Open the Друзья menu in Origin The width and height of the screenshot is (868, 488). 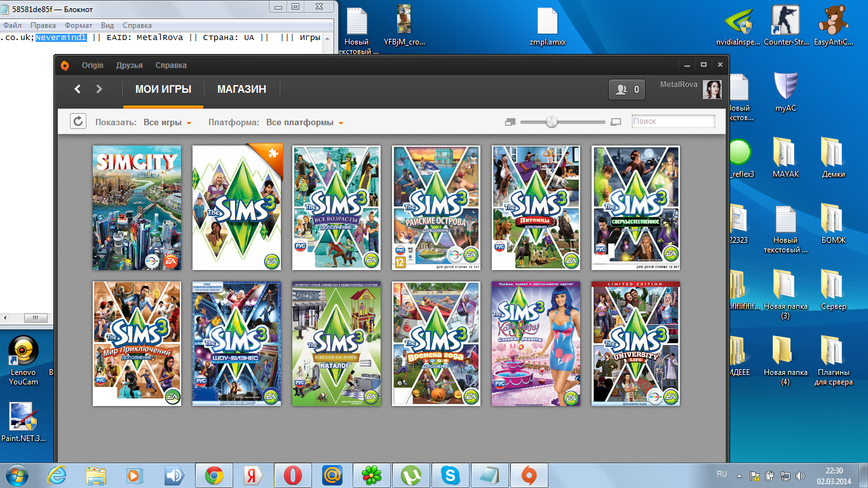pyautogui.click(x=129, y=65)
